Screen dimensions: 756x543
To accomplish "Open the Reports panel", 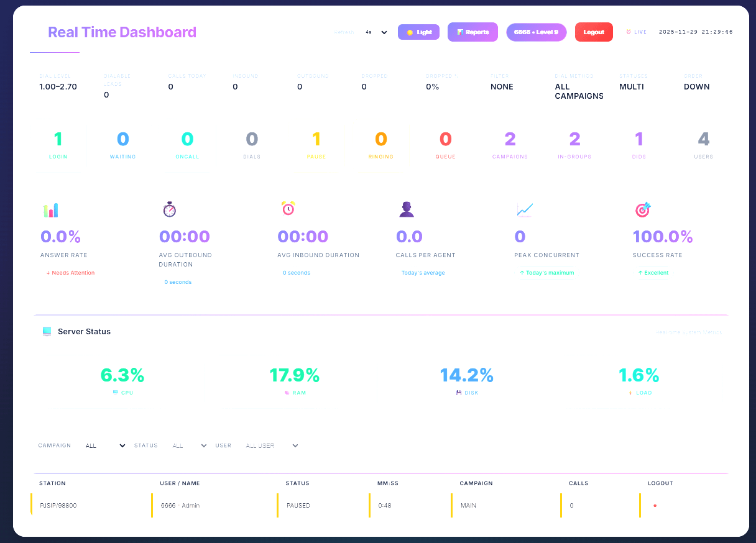I will 472,32.
